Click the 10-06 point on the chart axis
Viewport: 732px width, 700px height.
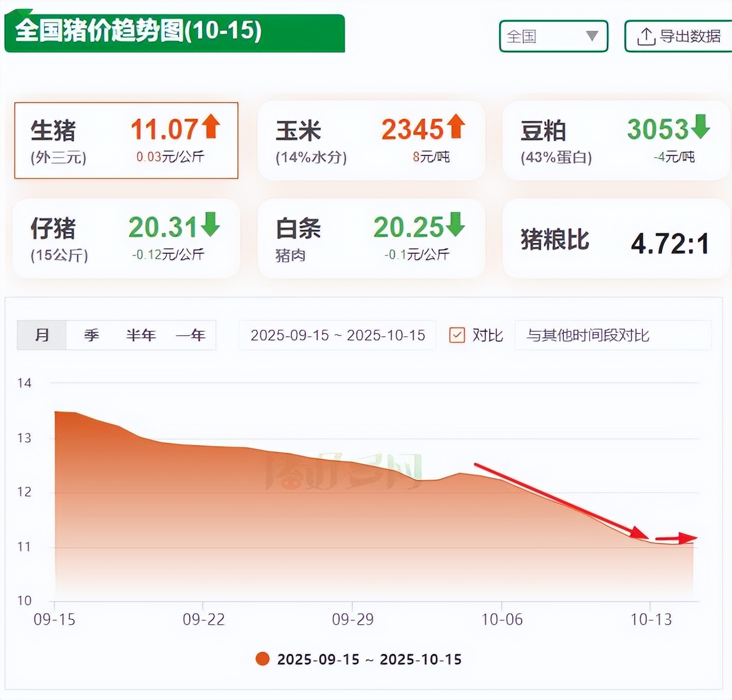tap(501, 619)
